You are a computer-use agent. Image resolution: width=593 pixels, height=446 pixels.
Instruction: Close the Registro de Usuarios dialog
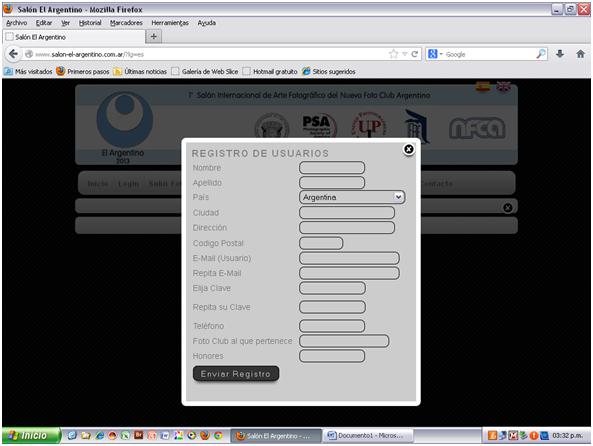pyautogui.click(x=408, y=149)
